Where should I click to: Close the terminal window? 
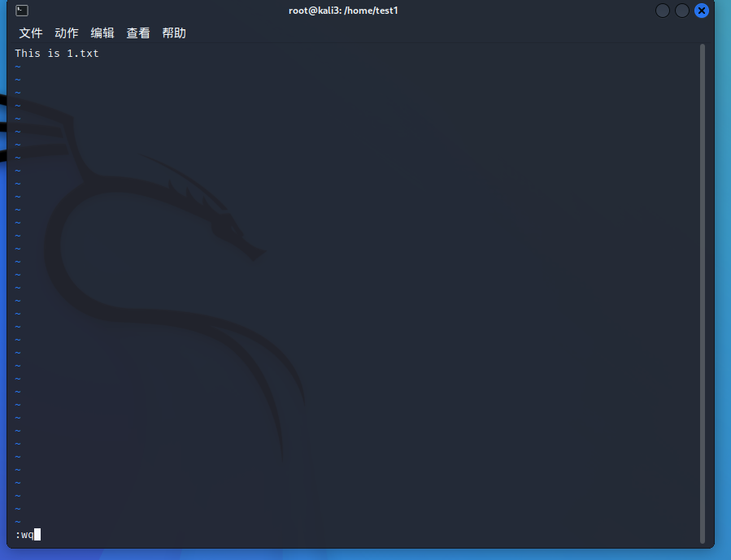[701, 11]
